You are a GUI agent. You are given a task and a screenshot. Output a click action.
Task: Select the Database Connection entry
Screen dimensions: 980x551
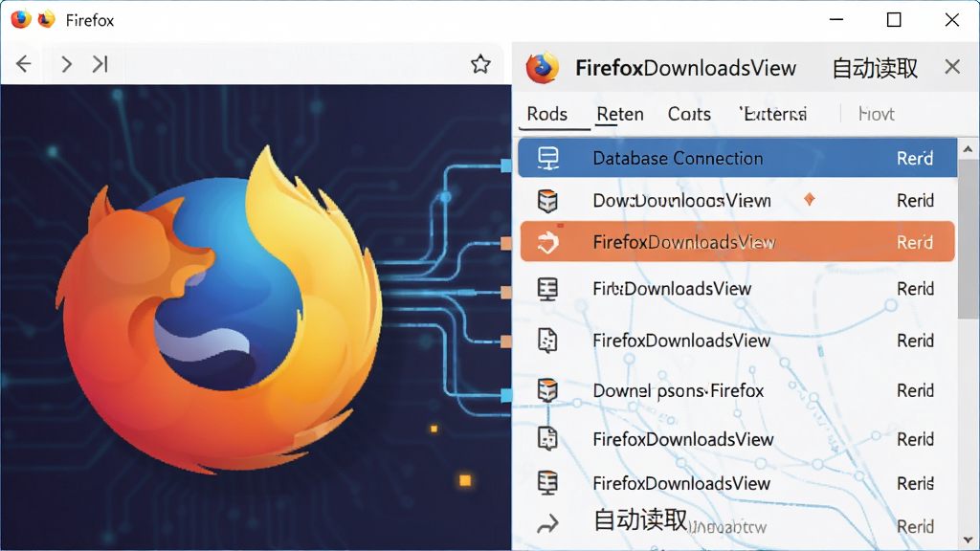pos(738,158)
